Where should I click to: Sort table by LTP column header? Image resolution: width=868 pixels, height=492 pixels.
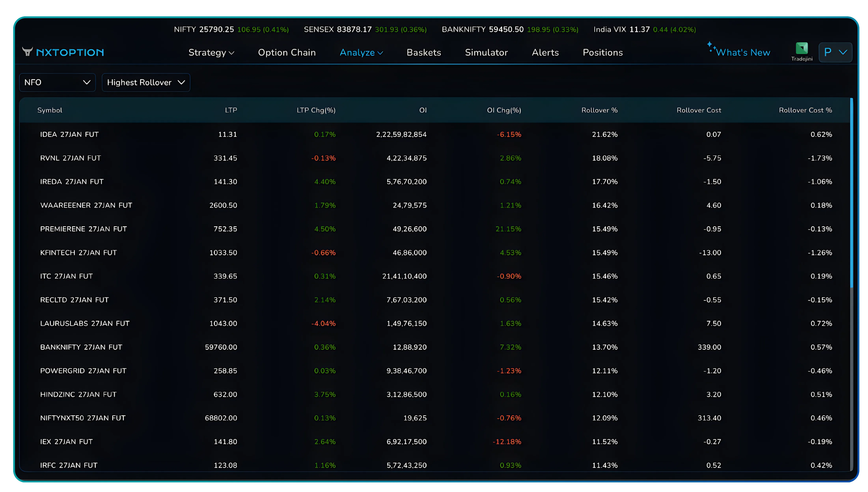point(231,110)
